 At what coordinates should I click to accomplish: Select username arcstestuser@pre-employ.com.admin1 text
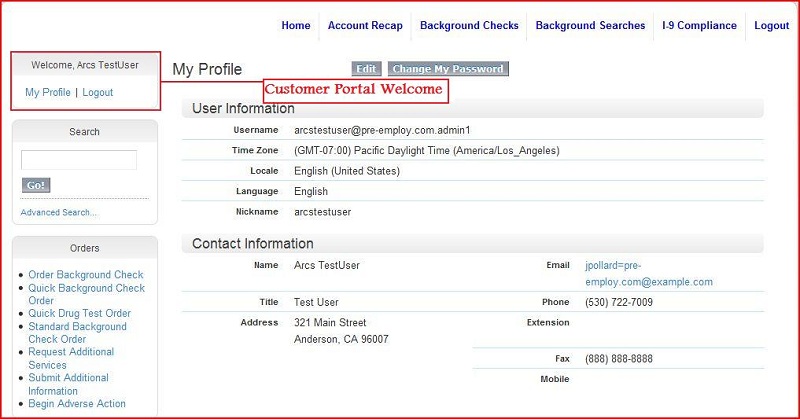(382, 130)
